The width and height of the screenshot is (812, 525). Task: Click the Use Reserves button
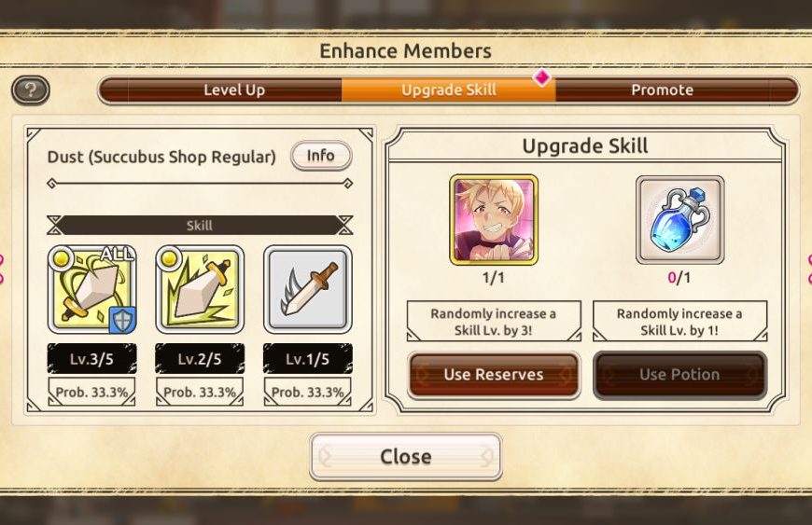pyautogui.click(x=494, y=375)
